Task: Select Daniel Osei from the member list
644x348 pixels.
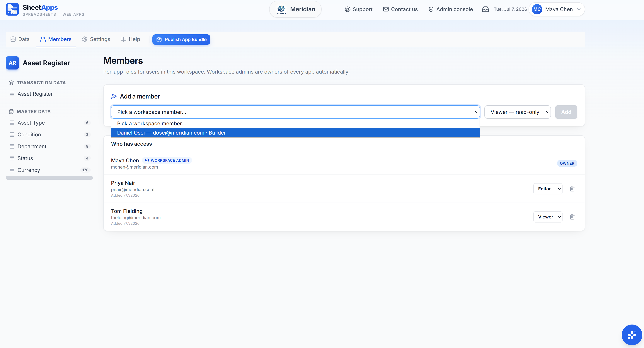Action: [x=295, y=133]
